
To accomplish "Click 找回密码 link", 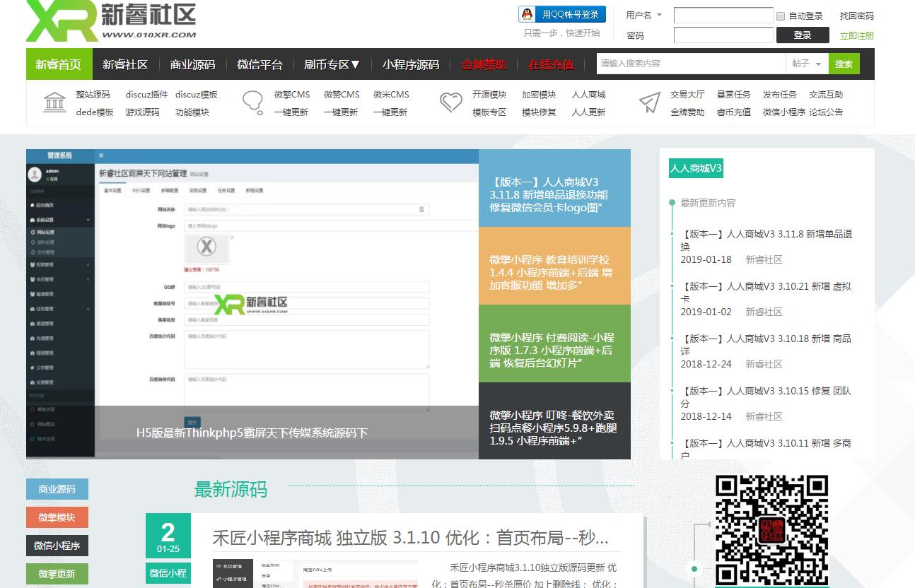I will click(857, 16).
